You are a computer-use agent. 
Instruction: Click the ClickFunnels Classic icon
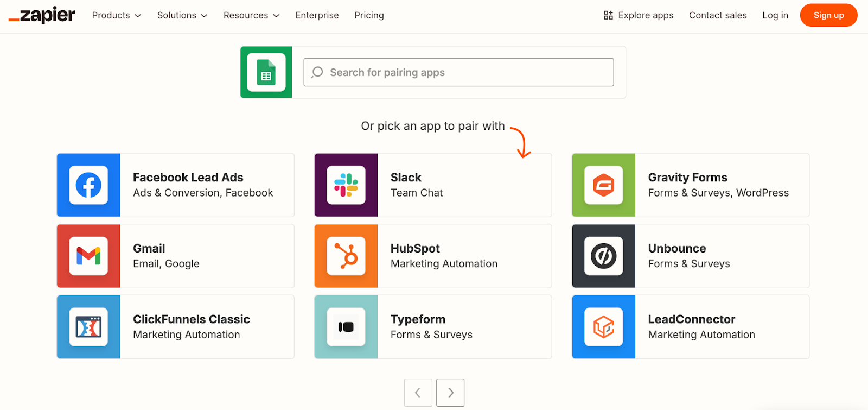(x=88, y=327)
